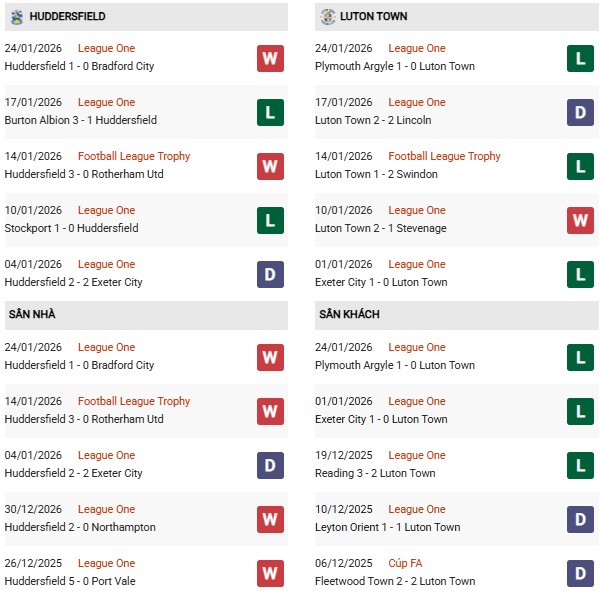Click loss badge for Burton Albion 3-1 Huddersfield
600x594 pixels.
pos(270,112)
